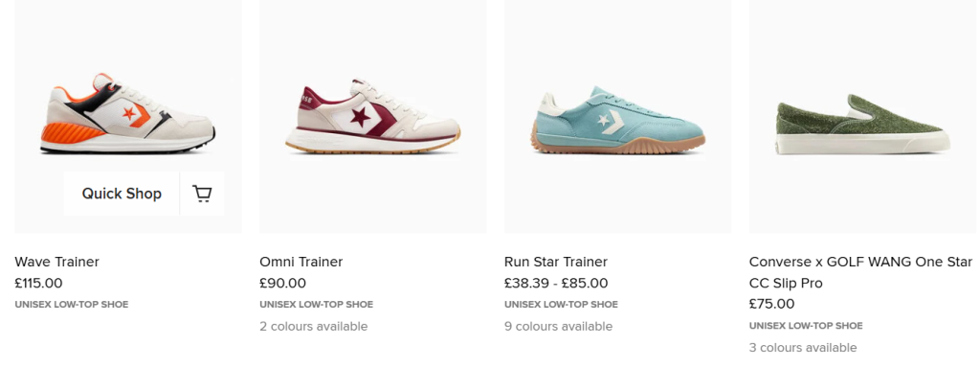View 9 colours available for Run Star
Viewport: 980px width, 368px height.
point(559,326)
